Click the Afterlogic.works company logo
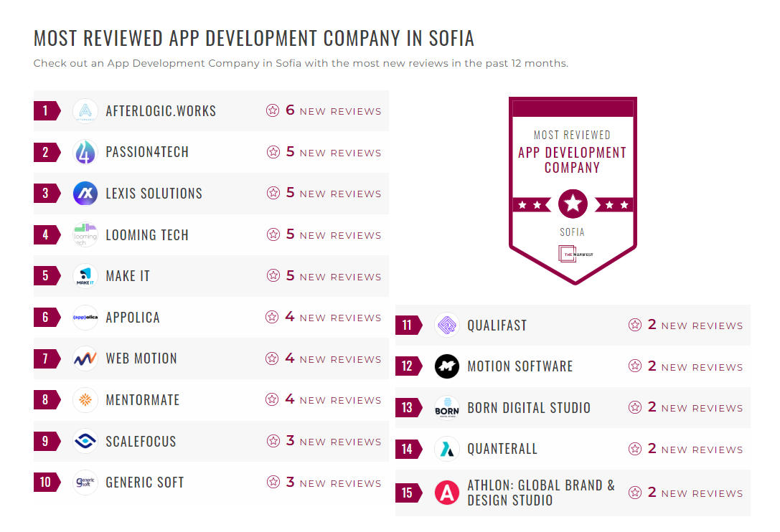 (x=85, y=110)
